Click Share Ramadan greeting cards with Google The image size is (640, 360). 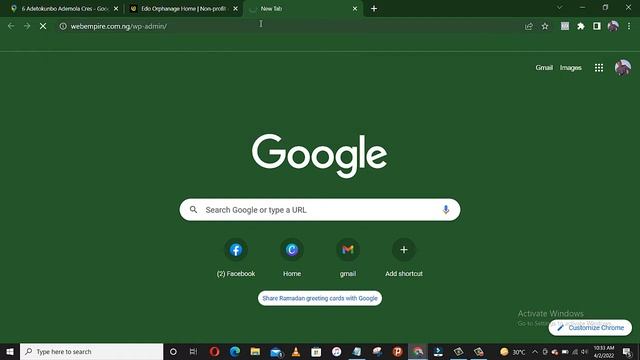(320, 298)
